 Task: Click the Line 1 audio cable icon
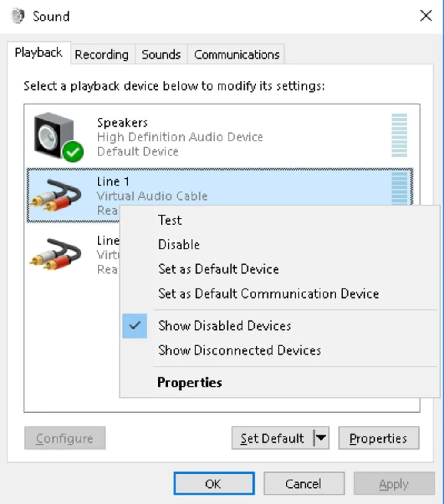[x=56, y=195]
